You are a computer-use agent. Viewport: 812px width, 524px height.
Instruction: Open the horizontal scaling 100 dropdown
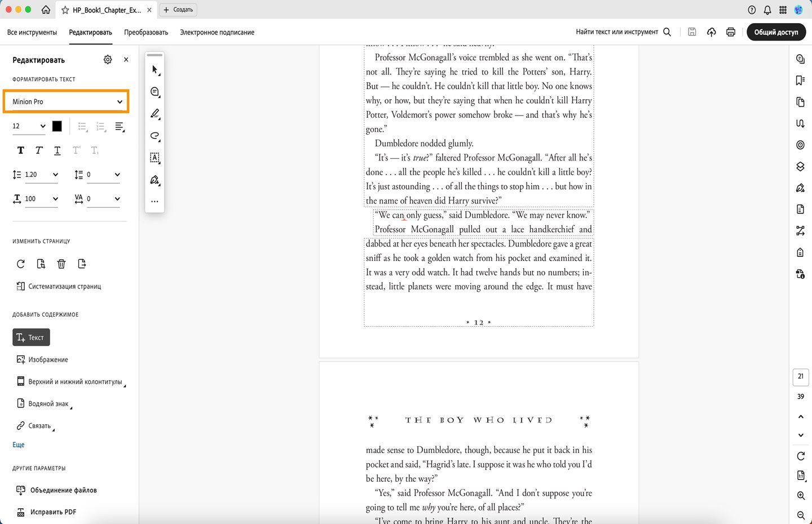pos(42,199)
